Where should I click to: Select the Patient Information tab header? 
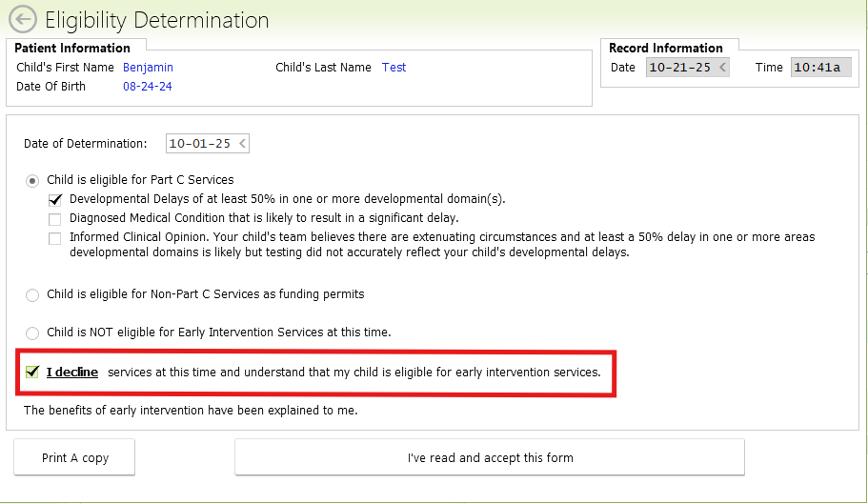pyautogui.click(x=72, y=48)
